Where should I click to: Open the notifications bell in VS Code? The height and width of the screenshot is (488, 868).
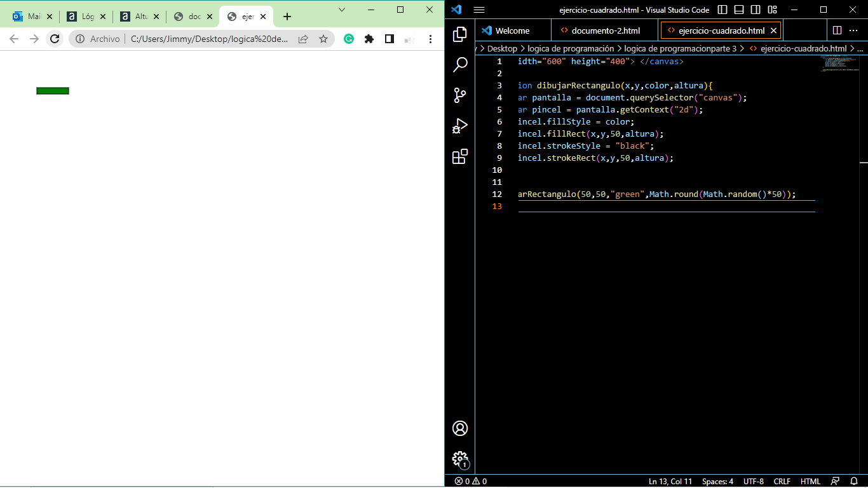coord(854,482)
